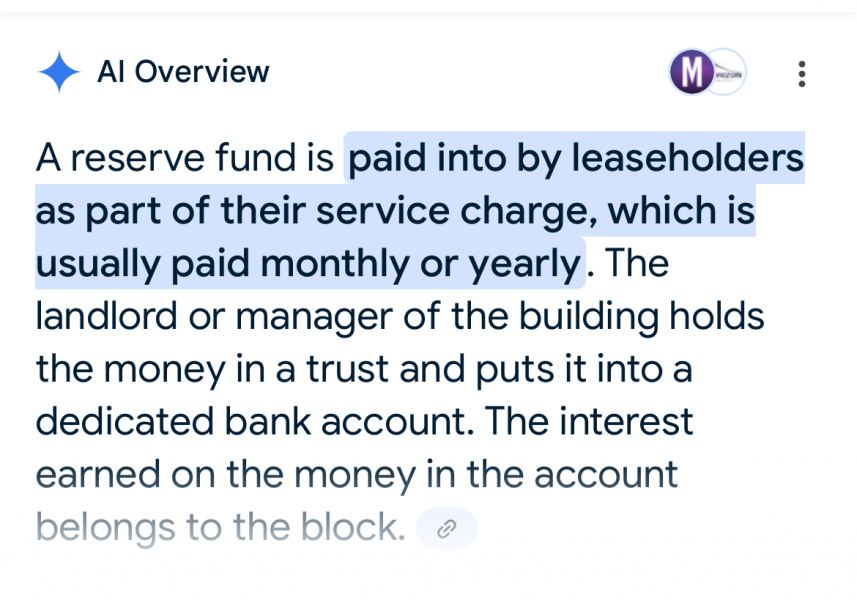
Task: Click the faded text 'belongs to the block.'
Action: tap(220, 527)
